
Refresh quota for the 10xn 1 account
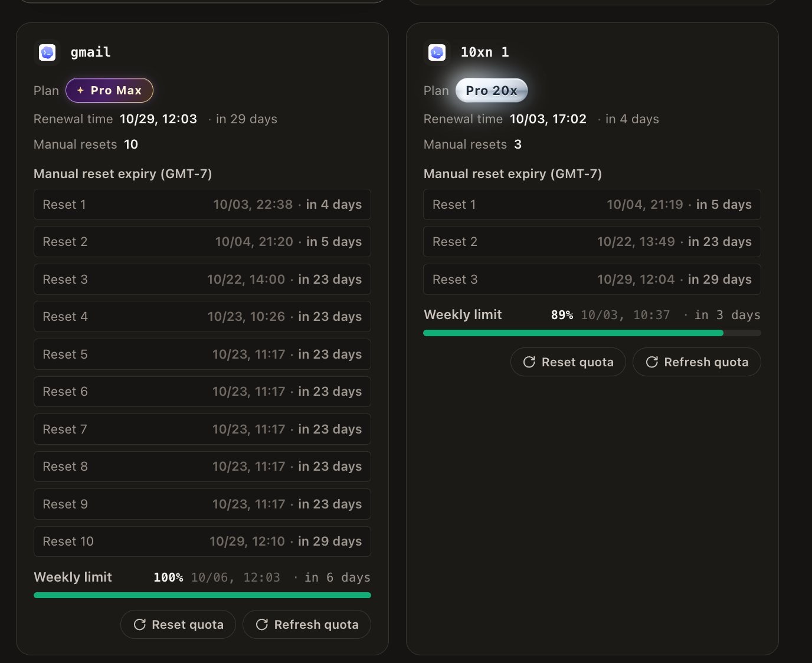click(697, 362)
